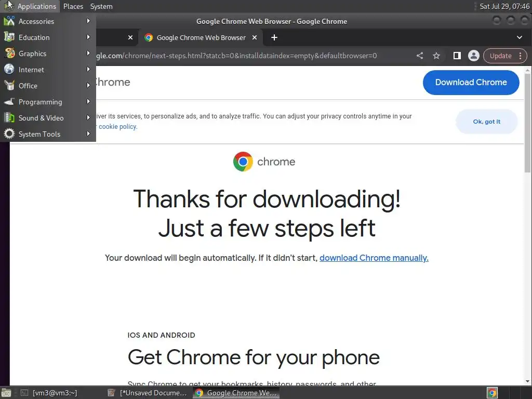The height and width of the screenshot is (399, 532).
Task: Open the Graphics submenu
Action: [48, 54]
